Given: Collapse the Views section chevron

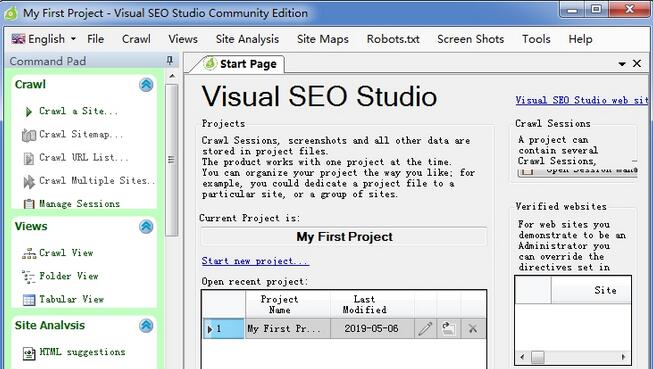Looking at the screenshot, I should click(146, 227).
